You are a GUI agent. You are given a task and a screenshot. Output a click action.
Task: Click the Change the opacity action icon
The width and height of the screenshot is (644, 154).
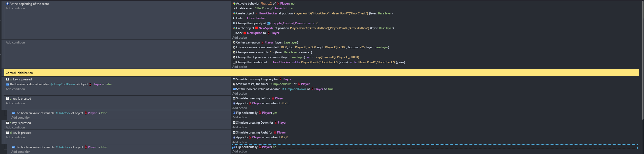point(234,23)
